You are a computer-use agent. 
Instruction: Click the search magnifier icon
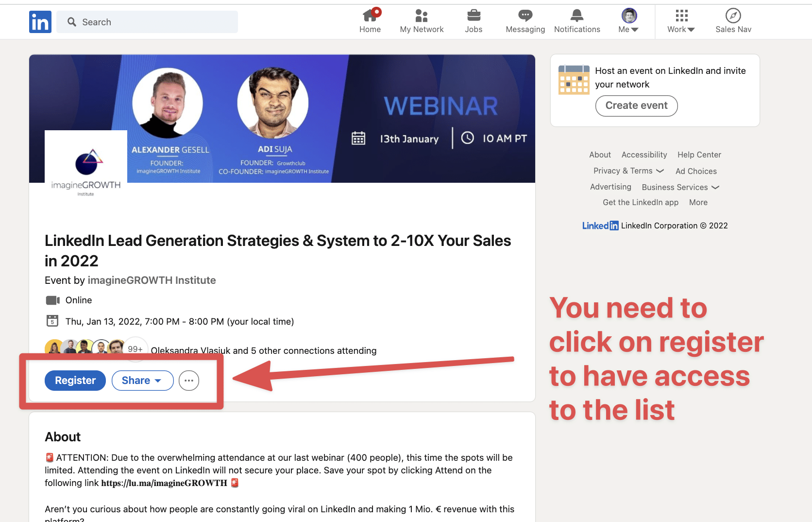(x=72, y=22)
